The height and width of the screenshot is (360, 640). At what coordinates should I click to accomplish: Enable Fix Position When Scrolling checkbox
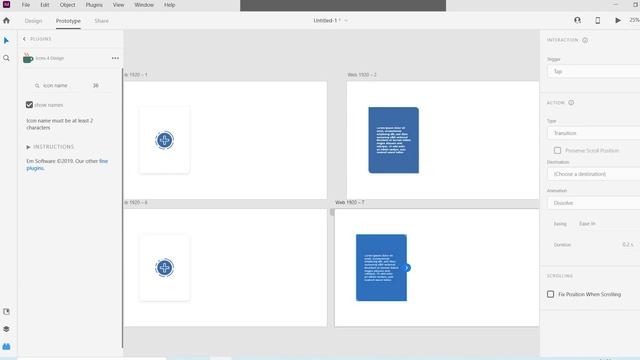click(550, 294)
